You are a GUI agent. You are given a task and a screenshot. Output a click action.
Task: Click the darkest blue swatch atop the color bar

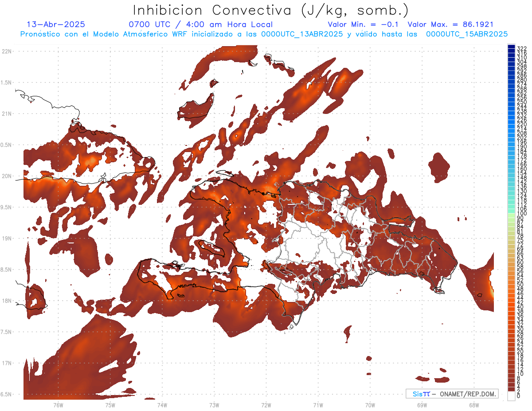coord(511,47)
